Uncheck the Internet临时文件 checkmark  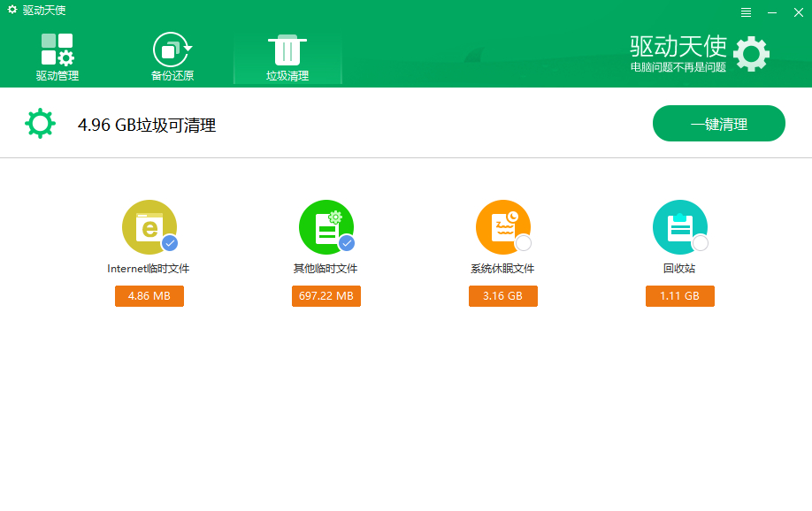point(170,243)
